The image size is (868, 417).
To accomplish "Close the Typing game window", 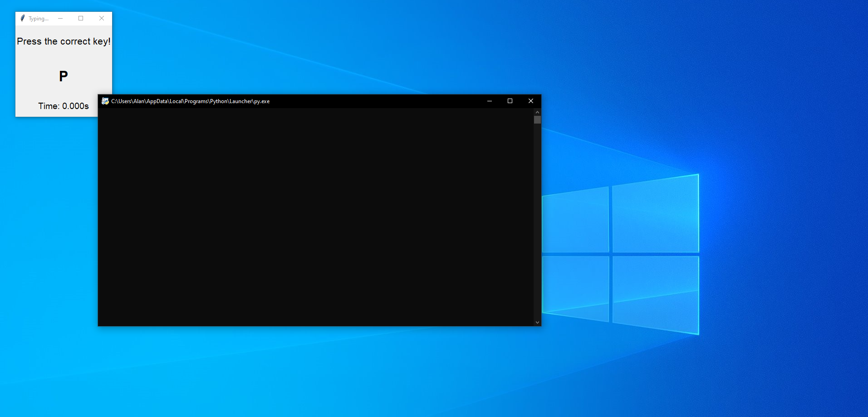I will pyautogui.click(x=102, y=18).
